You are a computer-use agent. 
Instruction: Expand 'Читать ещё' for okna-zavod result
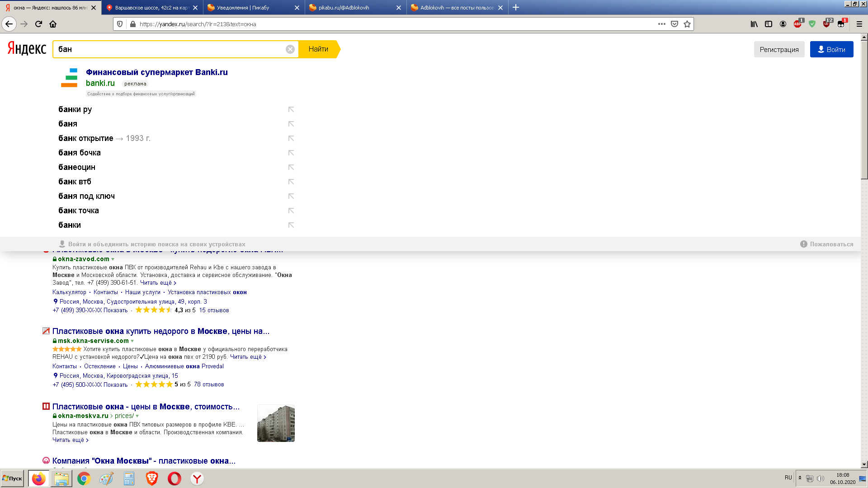pos(158,283)
